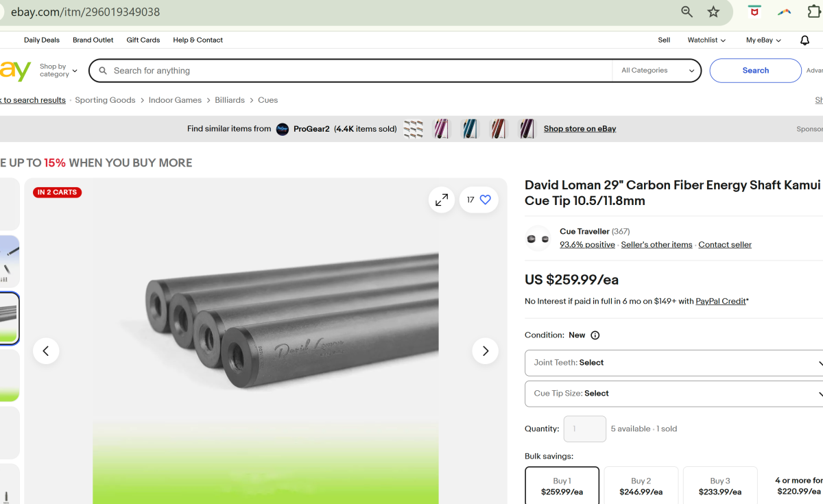The width and height of the screenshot is (823, 504).
Task: Open Daily Deals in top menu
Action: [x=42, y=40]
